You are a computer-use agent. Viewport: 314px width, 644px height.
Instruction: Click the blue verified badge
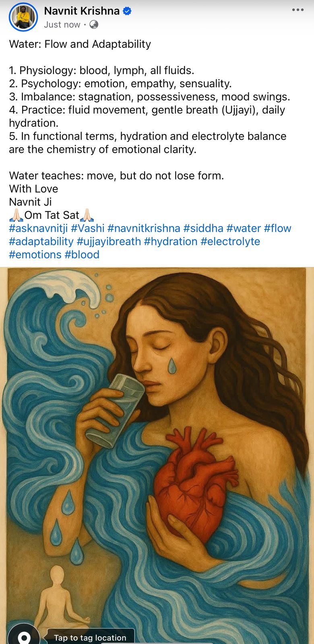coord(127,11)
